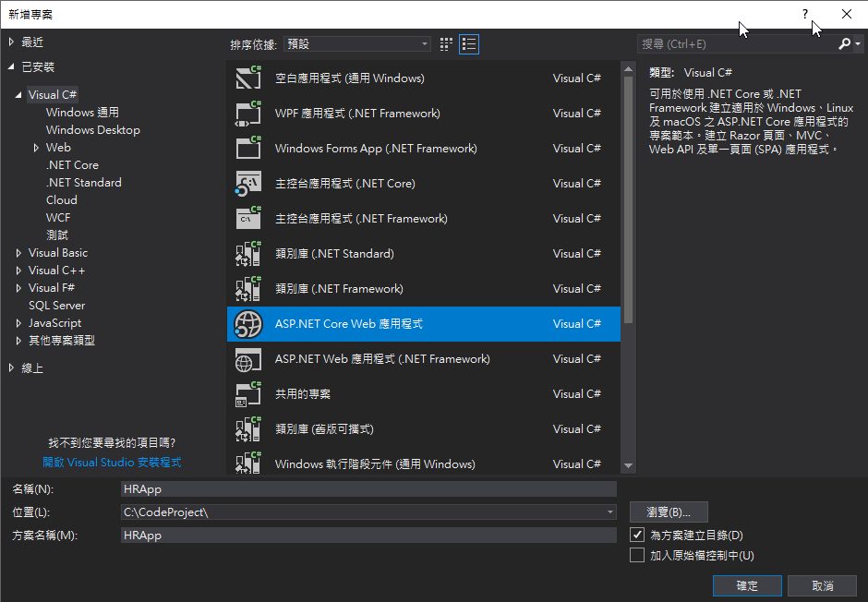Expand the Visual C++ node

(18, 271)
